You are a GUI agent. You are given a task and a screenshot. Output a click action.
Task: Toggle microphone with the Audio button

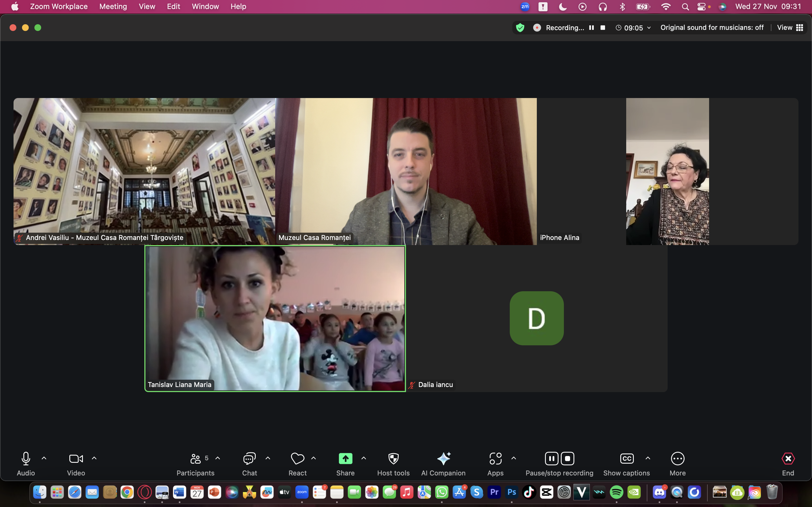[26, 458]
